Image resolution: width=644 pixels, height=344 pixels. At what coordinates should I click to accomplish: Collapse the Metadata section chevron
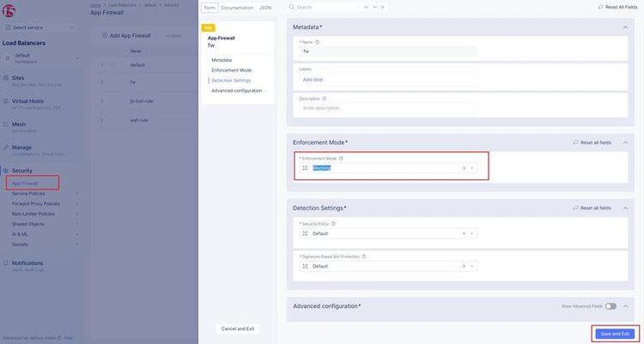coord(625,27)
